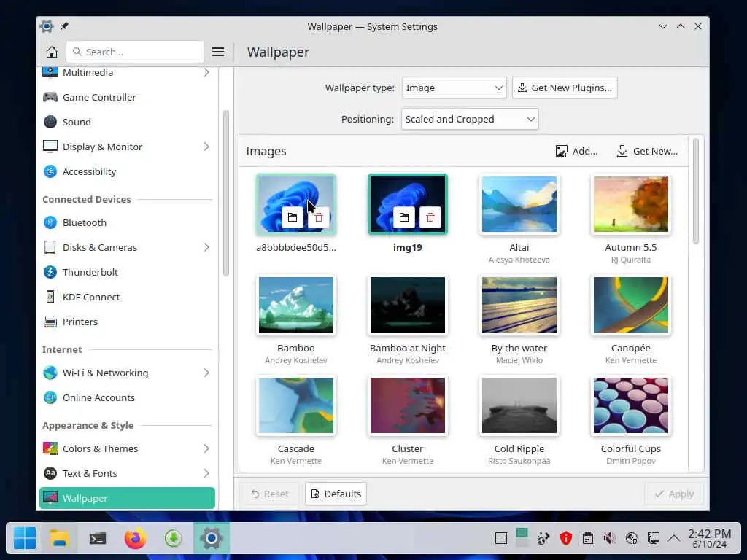Select the Cold Ripple wallpaper
The width and height of the screenshot is (747, 560).
(x=519, y=405)
